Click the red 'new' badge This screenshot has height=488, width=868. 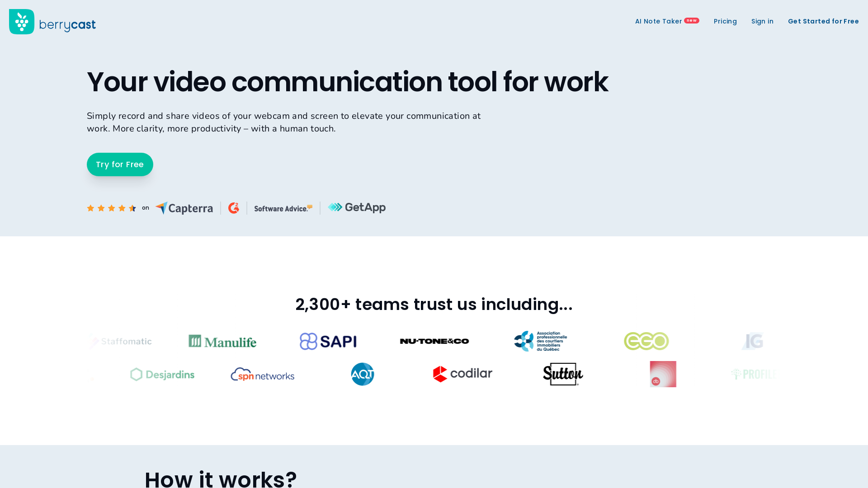(691, 20)
